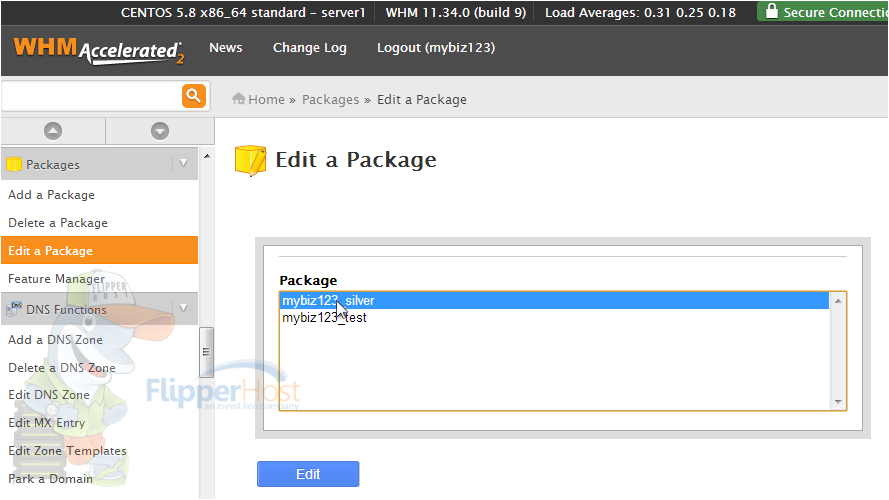This screenshot has width=889, height=500.
Task: Click package list scroll down arrow
Action: click(838, 401)
